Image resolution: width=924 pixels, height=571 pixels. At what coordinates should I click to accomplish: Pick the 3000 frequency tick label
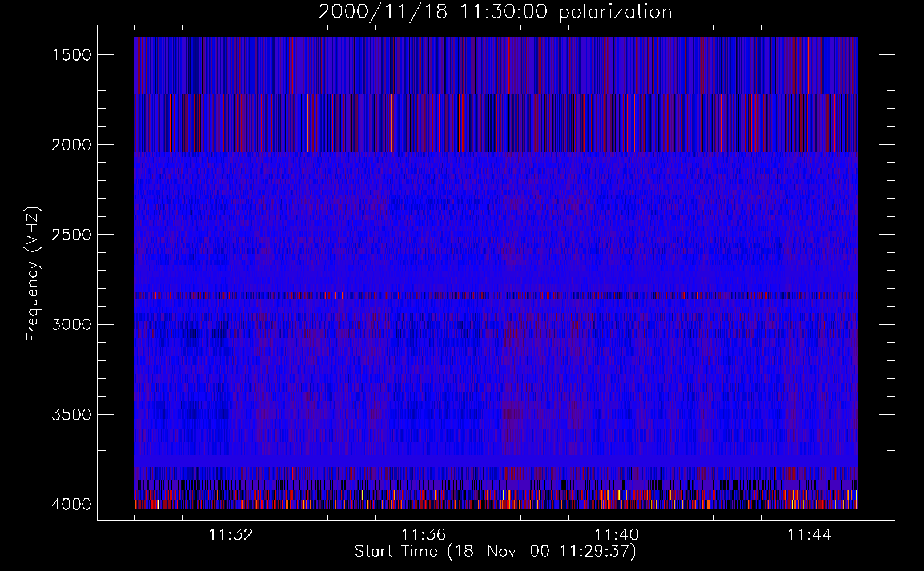click(71, 325)
